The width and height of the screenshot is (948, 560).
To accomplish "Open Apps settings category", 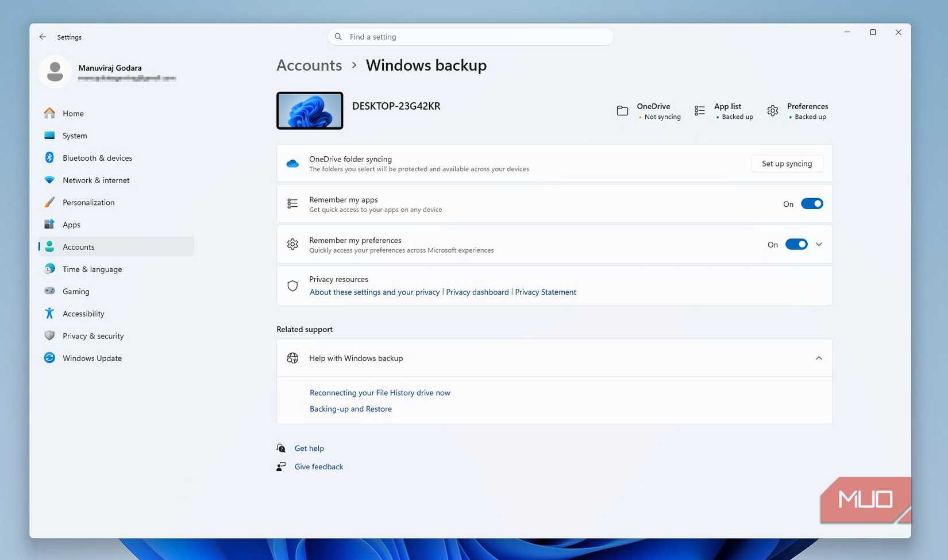I will (116, 225).
